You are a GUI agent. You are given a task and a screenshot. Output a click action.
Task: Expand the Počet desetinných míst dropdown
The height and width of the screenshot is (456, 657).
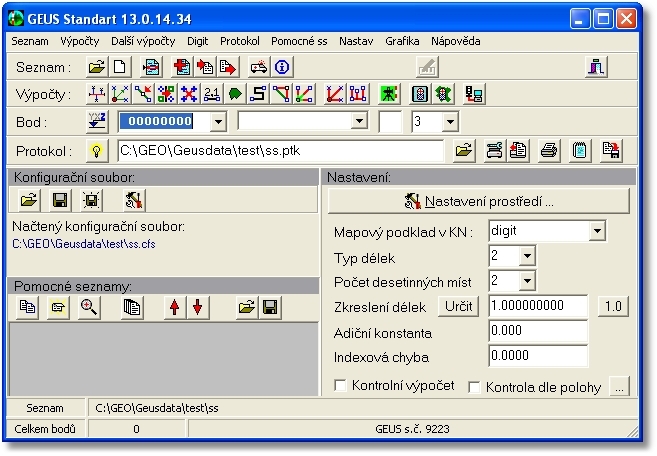coord(527,281)
